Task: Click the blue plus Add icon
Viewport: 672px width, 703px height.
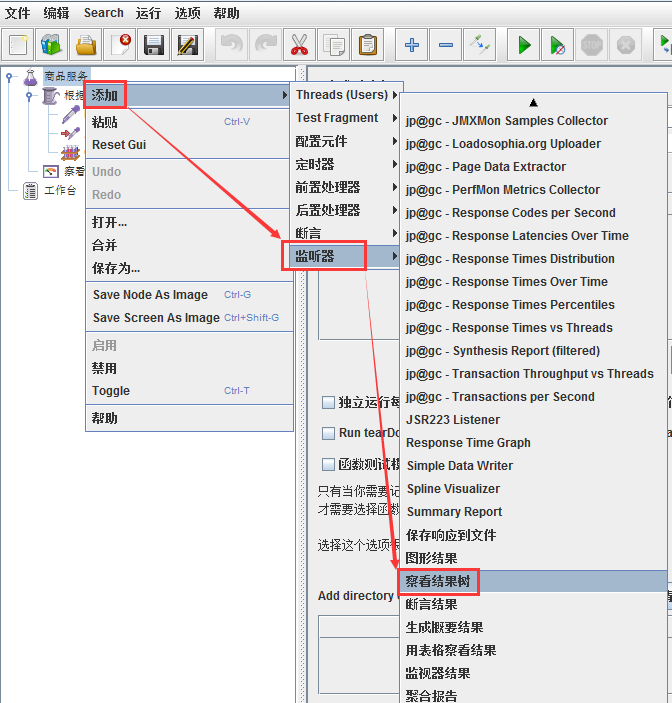Action: pos(411,45)
